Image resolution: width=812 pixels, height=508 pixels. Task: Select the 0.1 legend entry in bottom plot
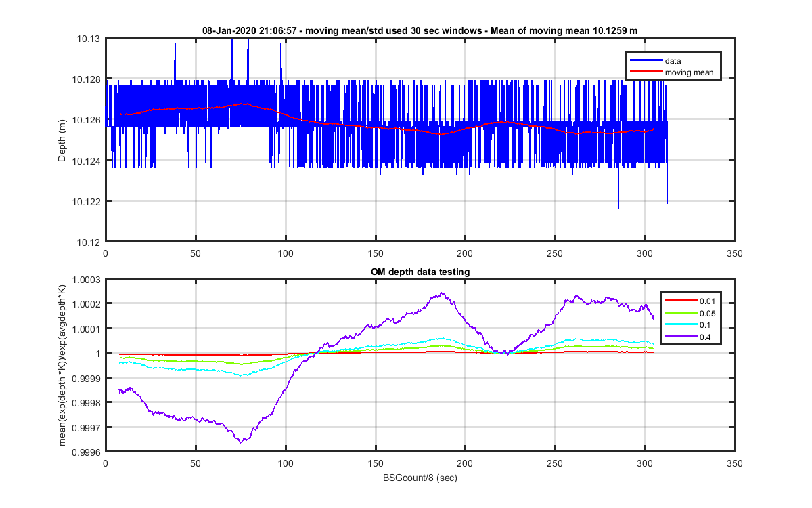click(x=706, y=324)
